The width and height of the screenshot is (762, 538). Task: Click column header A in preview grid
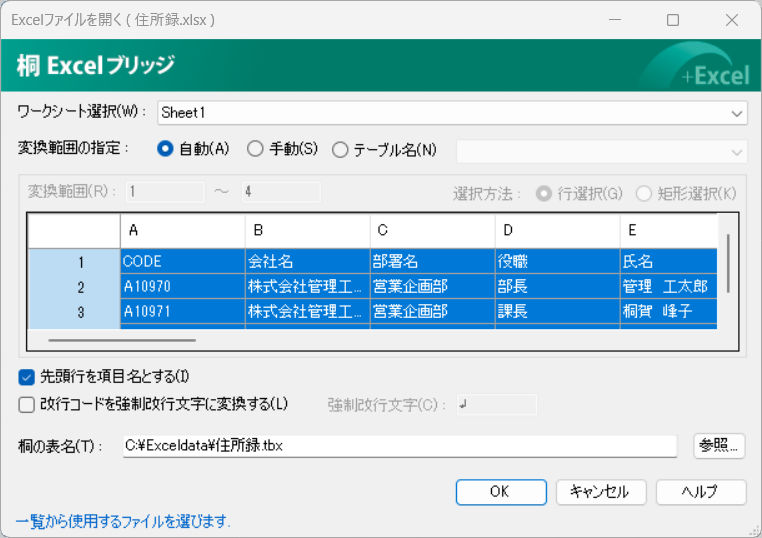tap(183, 231)
